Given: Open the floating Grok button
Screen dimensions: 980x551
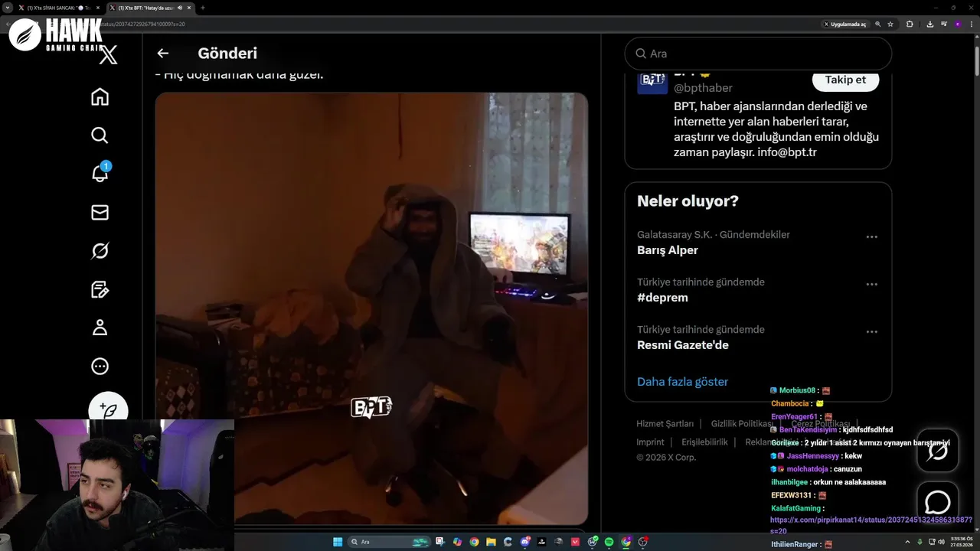Looking at the screenshot, I should (938, 450).
